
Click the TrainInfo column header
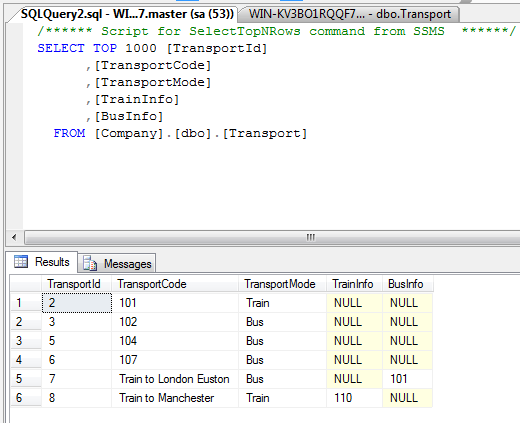click(354, 284)
